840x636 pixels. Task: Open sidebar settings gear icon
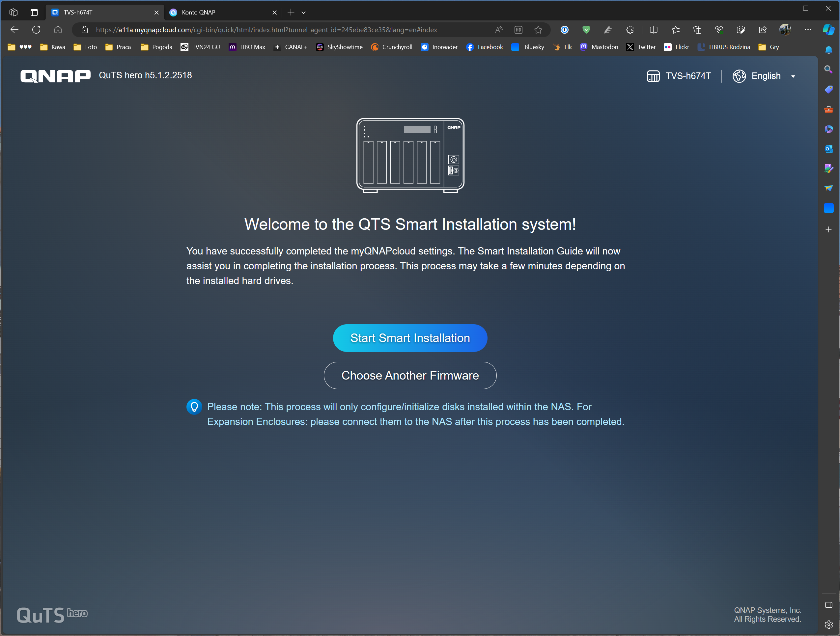point(828,624)
